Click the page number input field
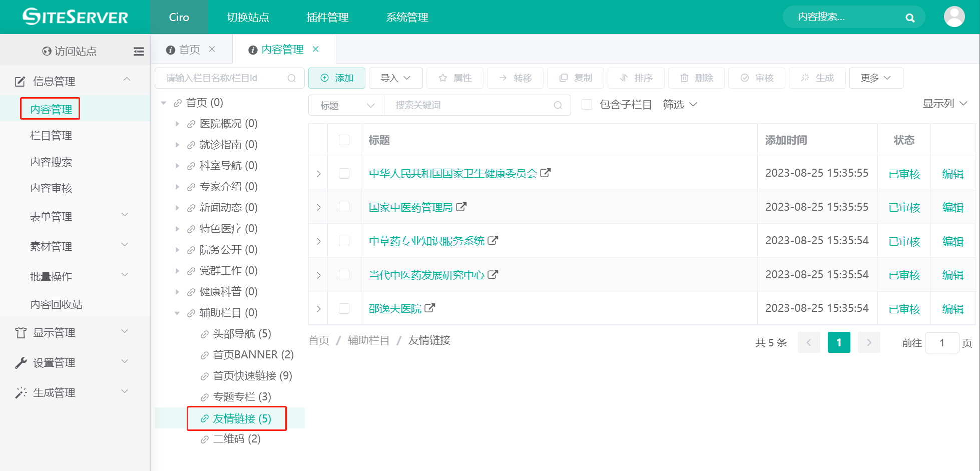Screen dimensions: 980x471 942,343
